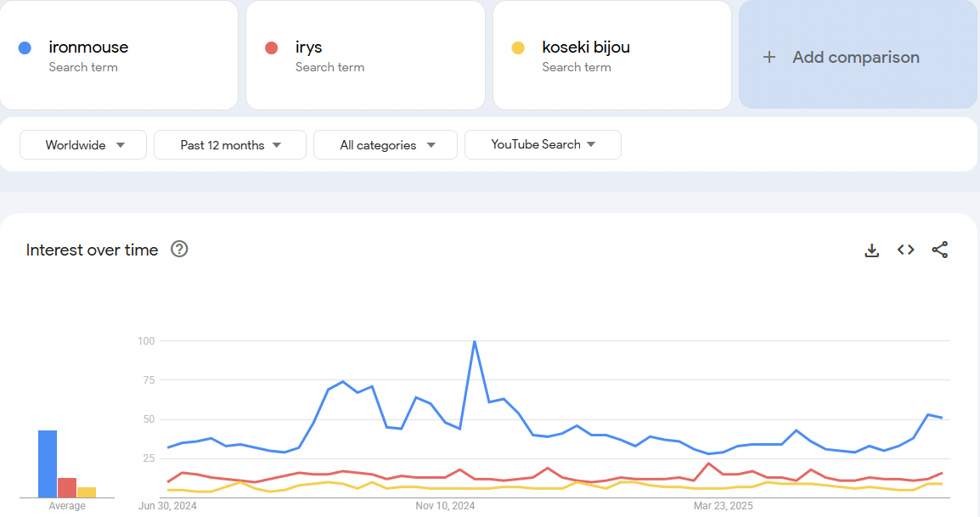Edit the irys search term
The width and height of the screenshot is (980, 517).
309,48
